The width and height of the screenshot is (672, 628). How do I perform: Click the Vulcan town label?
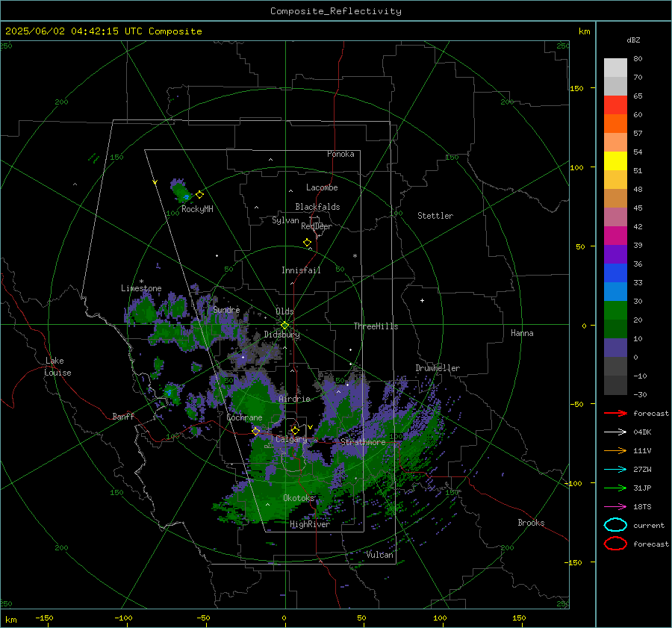click(380, 555)
